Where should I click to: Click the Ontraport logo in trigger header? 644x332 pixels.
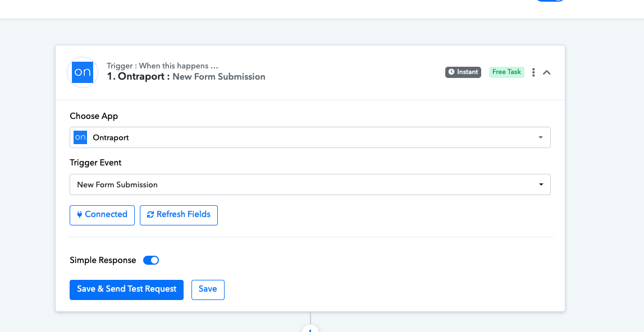(x=83, y=72)
